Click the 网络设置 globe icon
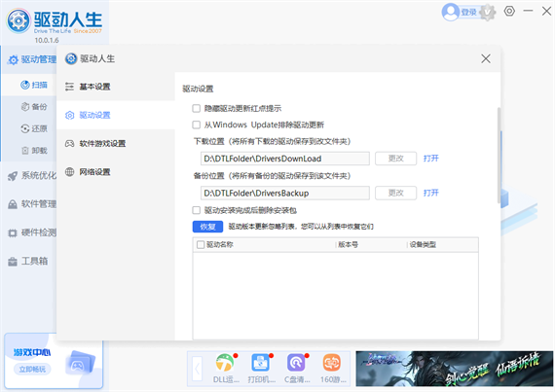Screen dimensions: 555x392 pyautogui.click(x=70, y=172)
